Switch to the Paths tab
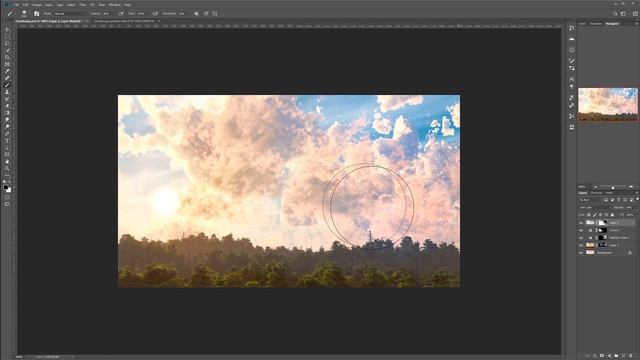 pos(609,193)
